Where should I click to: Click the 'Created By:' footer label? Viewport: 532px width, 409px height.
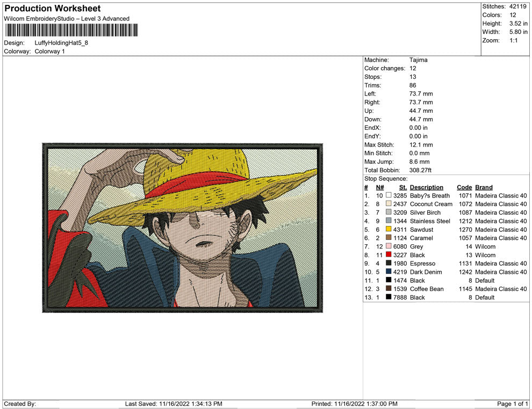(20, 404)
